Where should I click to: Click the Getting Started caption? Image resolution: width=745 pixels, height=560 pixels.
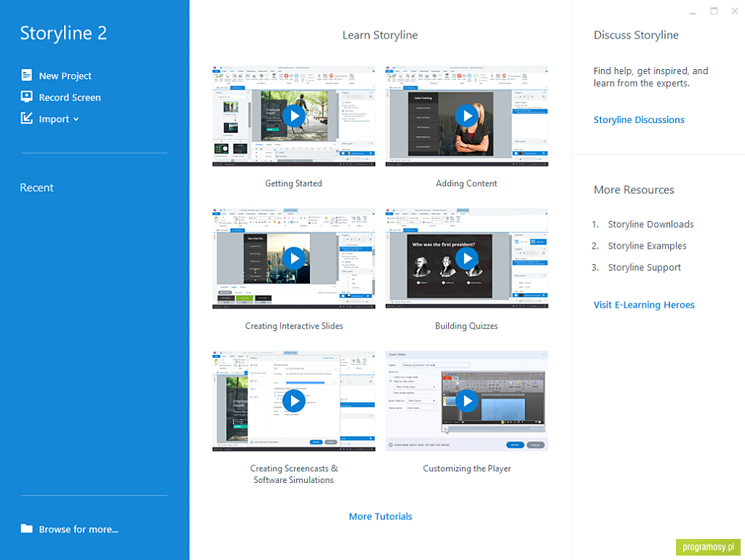(x=294, y=183)
